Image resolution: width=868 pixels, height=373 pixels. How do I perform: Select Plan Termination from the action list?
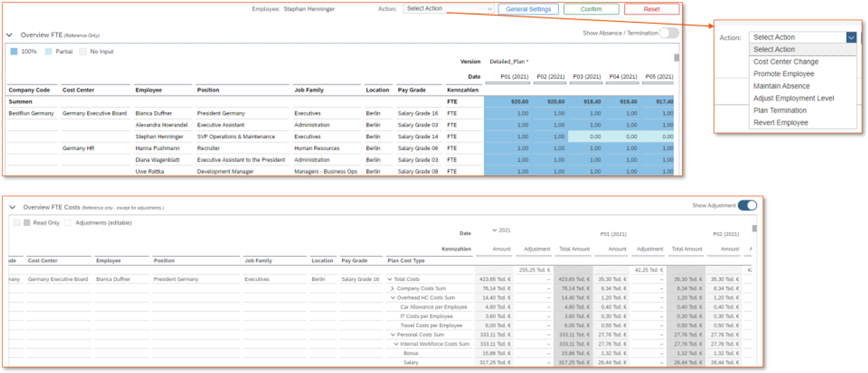(x=780, y=110)
